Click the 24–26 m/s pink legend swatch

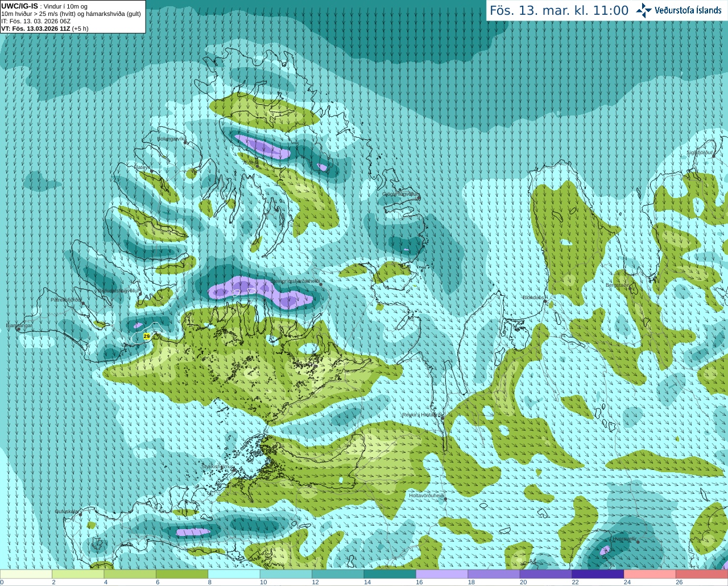click(650, 574)
